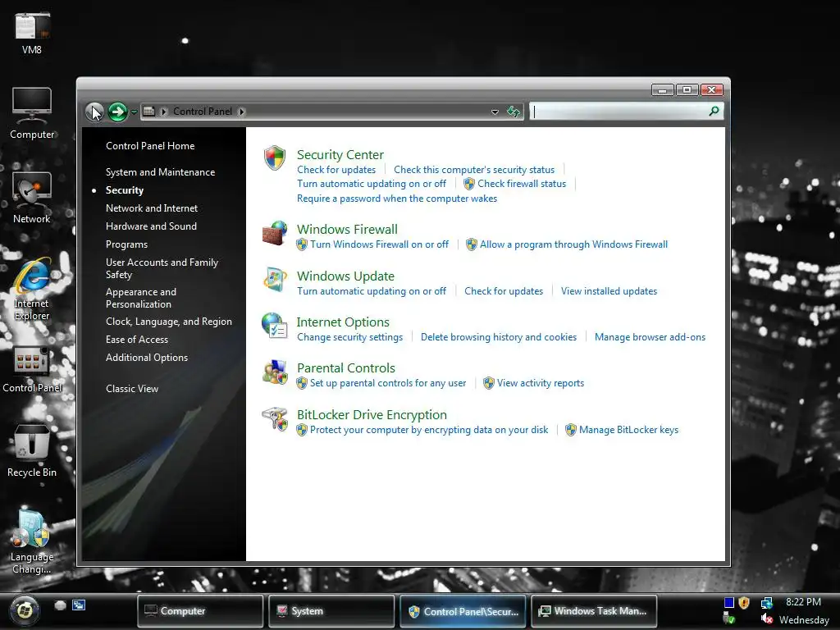Select Network and Internet category
840x630 pixels.
(152, 208)
